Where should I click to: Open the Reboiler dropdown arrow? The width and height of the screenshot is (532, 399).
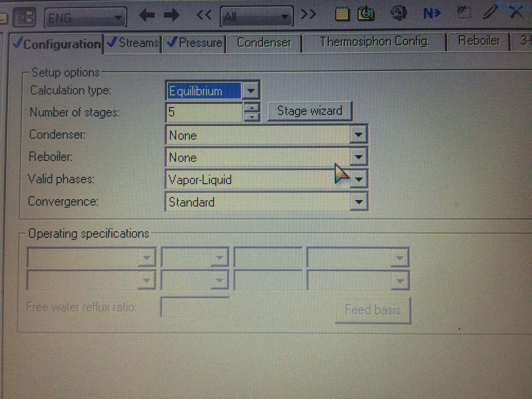tap(358, 157)
